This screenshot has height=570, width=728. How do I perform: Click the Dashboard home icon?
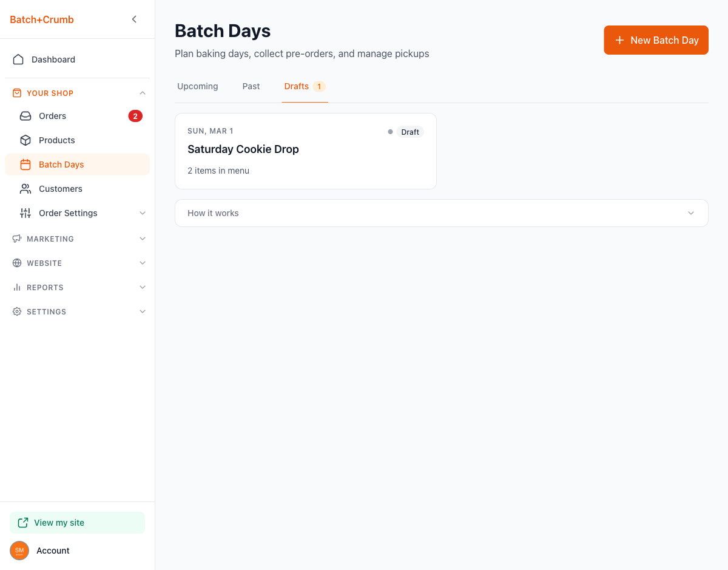point(18,59)
